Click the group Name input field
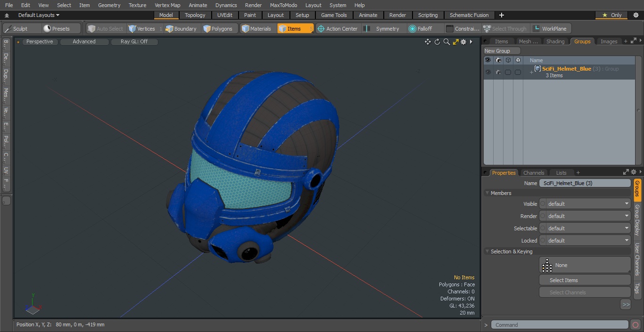Screen dimensions: 644x332 585,183
